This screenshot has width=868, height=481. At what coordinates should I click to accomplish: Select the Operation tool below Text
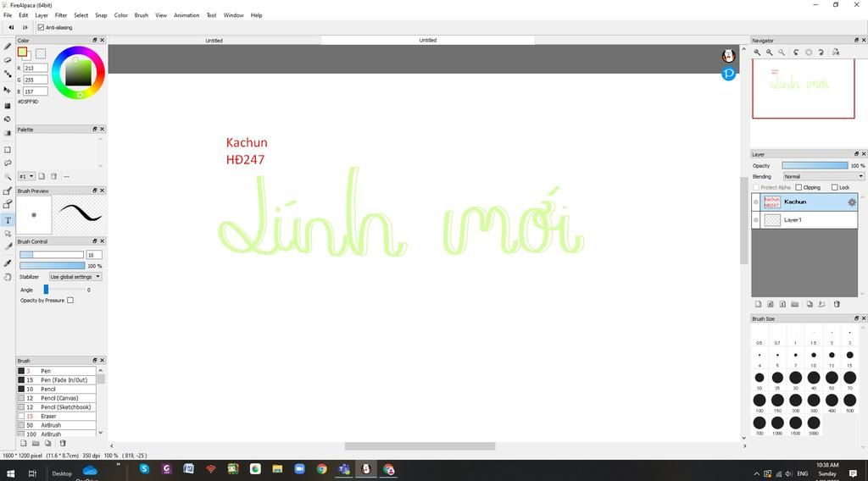[x=8, y=234]
